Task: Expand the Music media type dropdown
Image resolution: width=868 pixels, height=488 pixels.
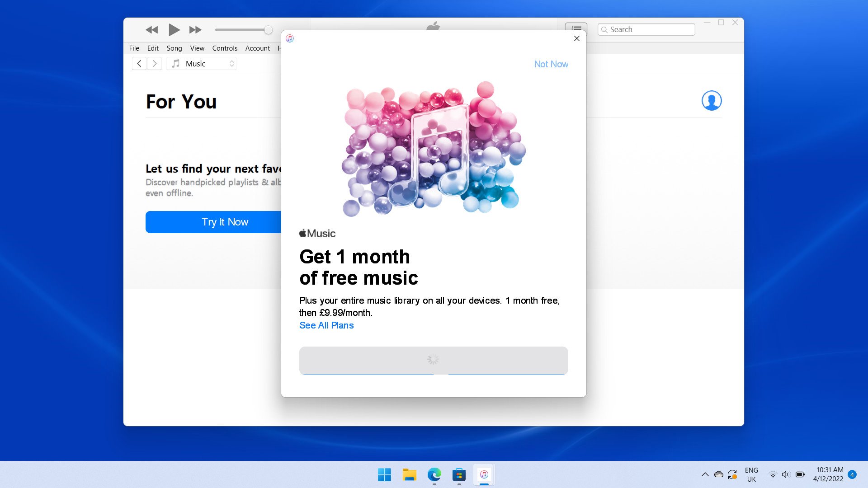Action: (202, 64)
